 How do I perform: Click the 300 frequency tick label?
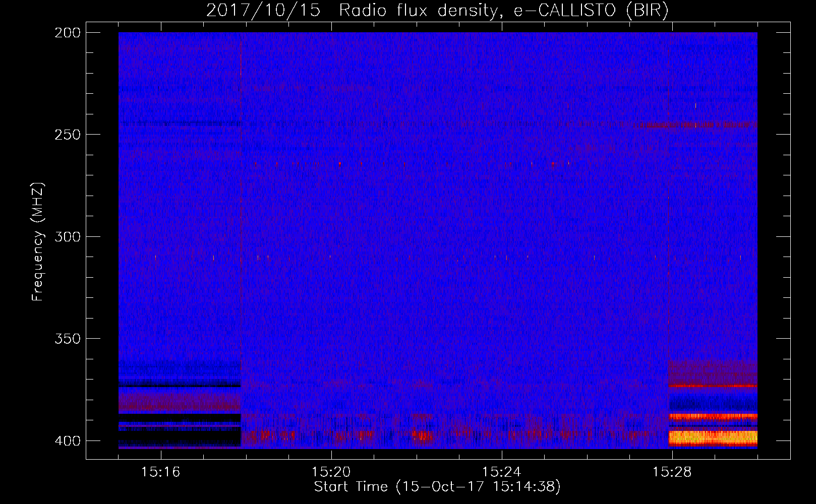(67, 236)
